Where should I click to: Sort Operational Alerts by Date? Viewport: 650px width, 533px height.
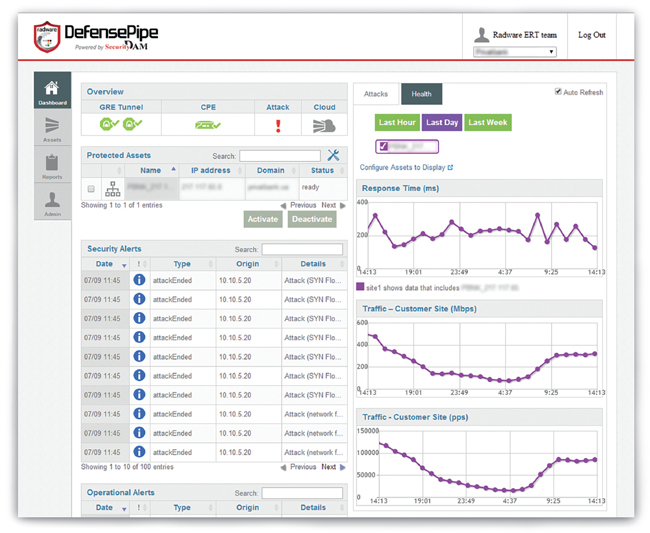click(x=105, y=508)
